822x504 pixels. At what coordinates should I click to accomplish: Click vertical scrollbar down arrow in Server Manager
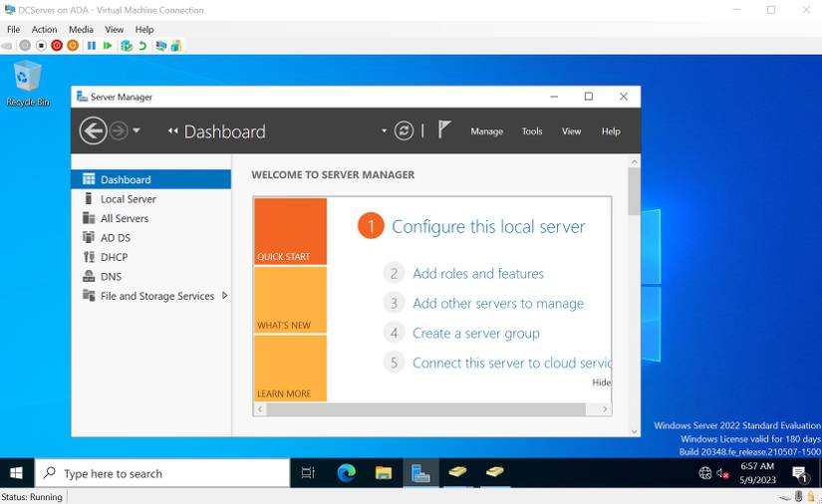coord(635,431)
